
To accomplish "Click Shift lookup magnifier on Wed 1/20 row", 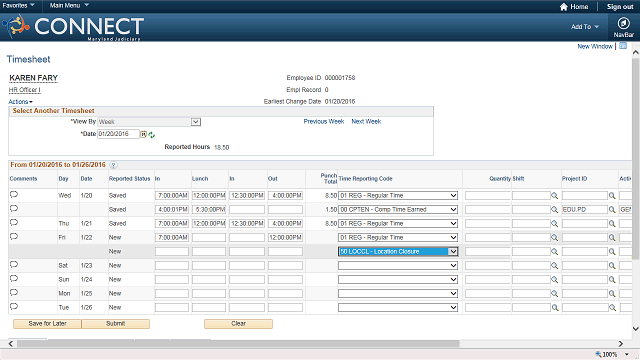I will click(x=554, y=196).
